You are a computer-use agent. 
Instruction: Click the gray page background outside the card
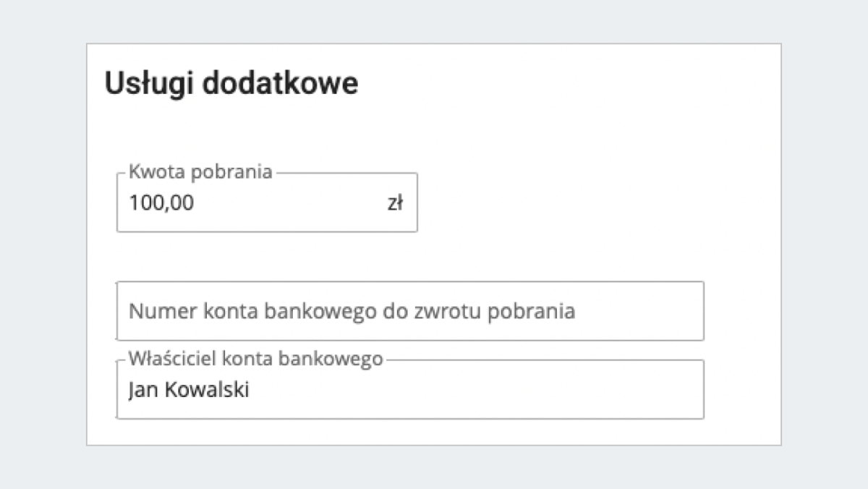[43, 244]
